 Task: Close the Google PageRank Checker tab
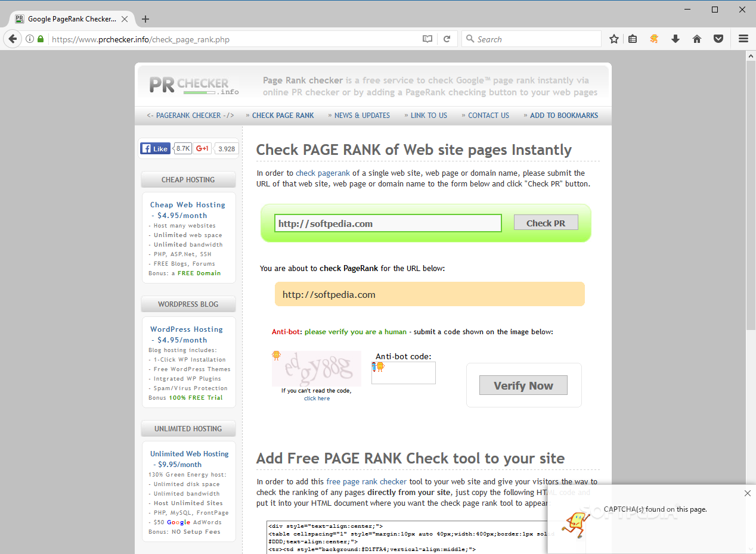pos(125,19)
